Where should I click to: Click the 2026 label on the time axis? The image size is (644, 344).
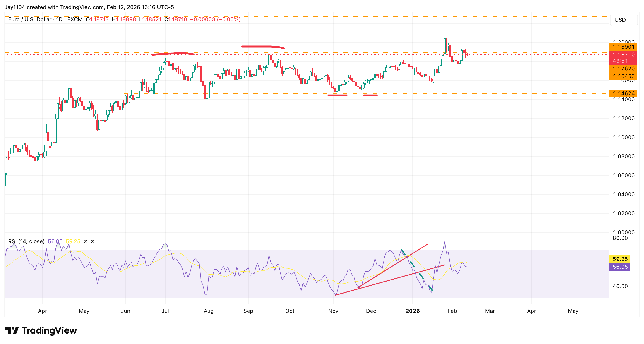(x=413, y=311)
